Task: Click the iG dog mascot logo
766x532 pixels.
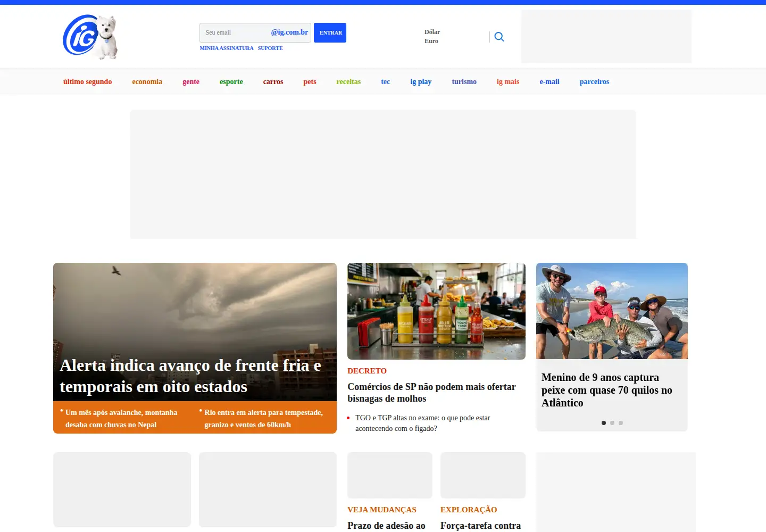Action: click(x=90, y=36)
